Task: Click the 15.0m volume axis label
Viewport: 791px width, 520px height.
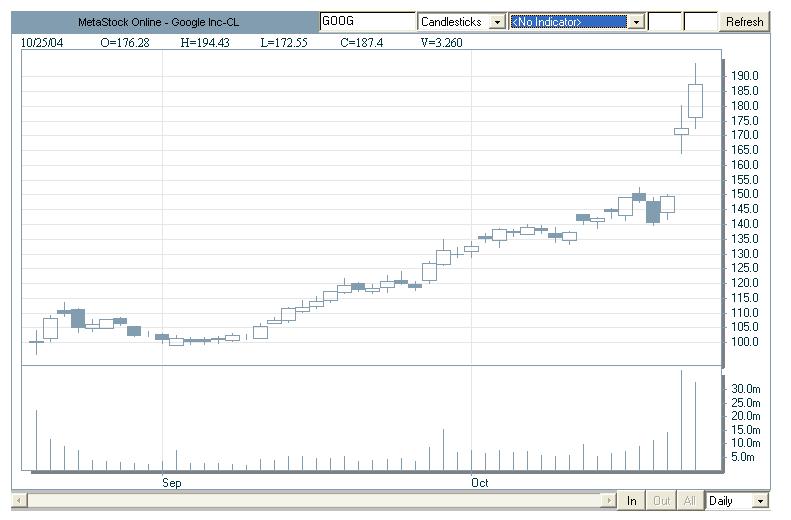Action: [746, 430]
